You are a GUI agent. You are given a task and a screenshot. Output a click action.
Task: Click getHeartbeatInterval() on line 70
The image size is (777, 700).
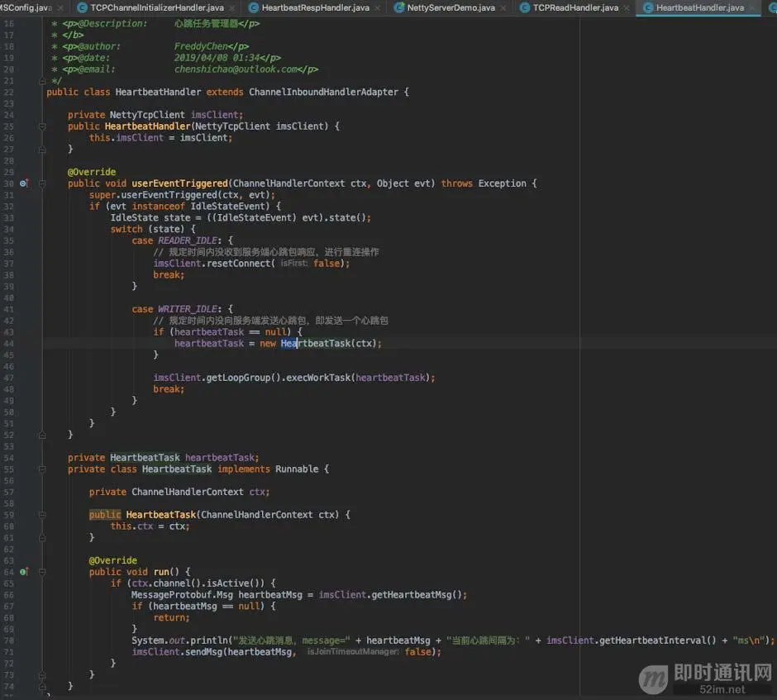[x=657, y=640]
